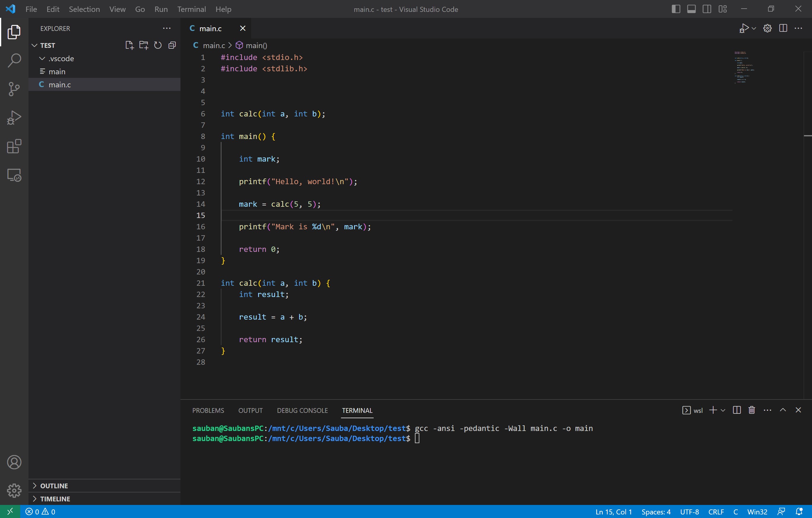Viewport: 812px width, 518px height.
Task: Select the TERMINAL panel tab
Action: pos(357,410)
